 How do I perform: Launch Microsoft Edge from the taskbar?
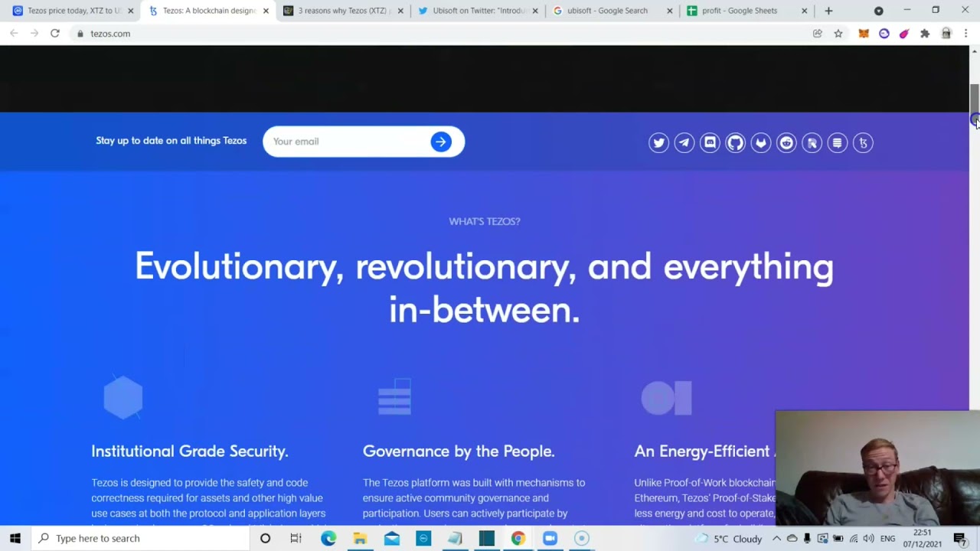click(328, 538)
